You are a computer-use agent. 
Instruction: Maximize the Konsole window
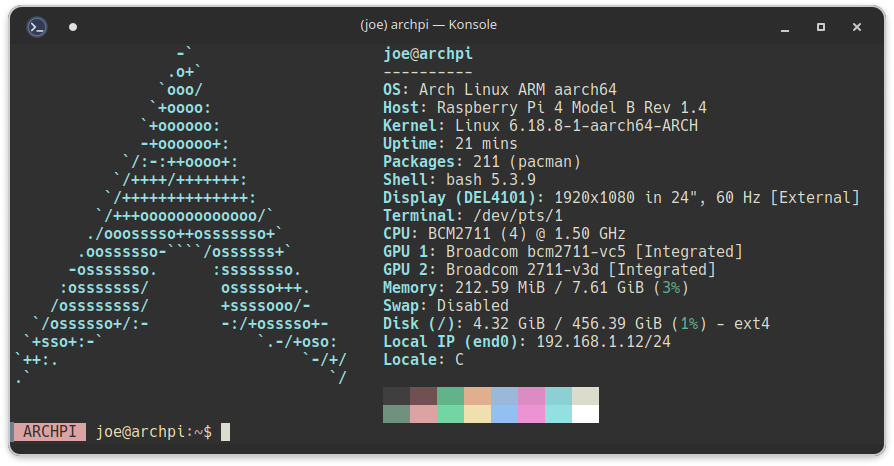(820, 27)
